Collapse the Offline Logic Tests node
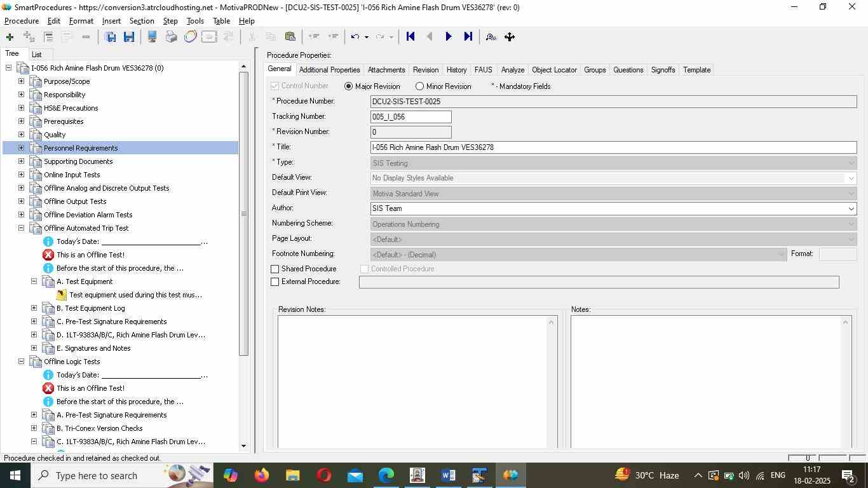 tap(21, 362)
